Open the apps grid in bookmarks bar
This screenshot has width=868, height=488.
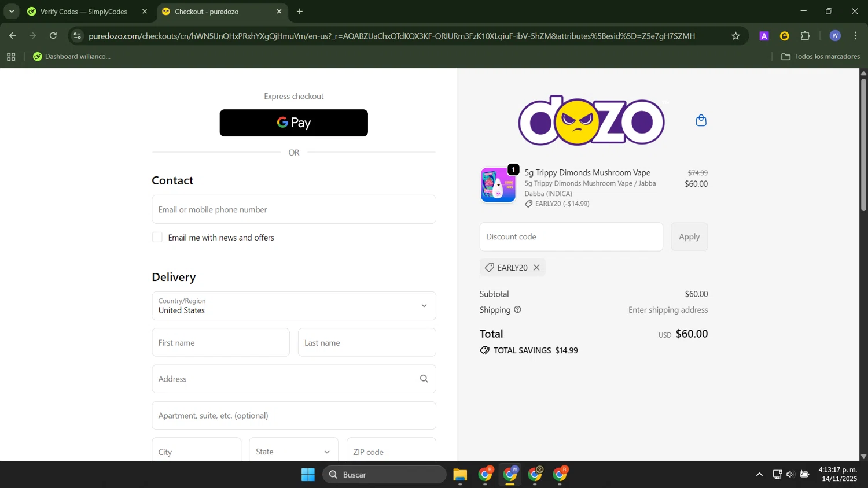(11, 57)
